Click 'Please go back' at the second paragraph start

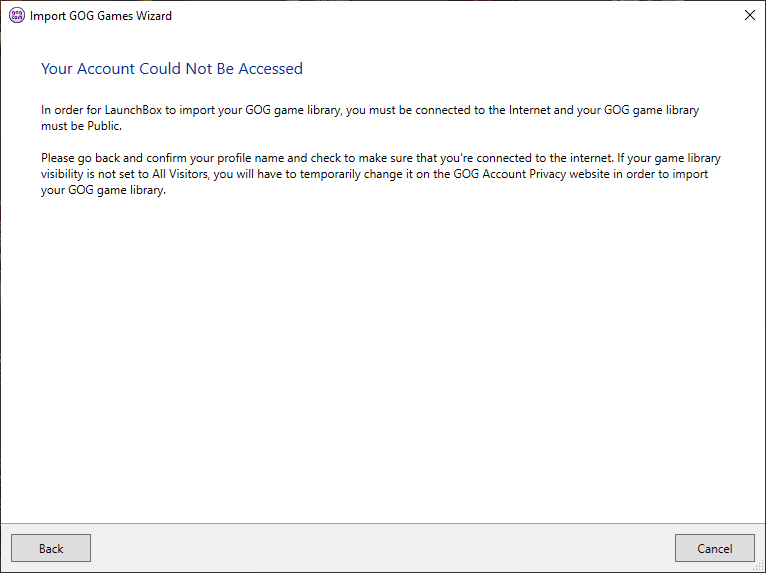pyautogui.click(x=79, y=159)
